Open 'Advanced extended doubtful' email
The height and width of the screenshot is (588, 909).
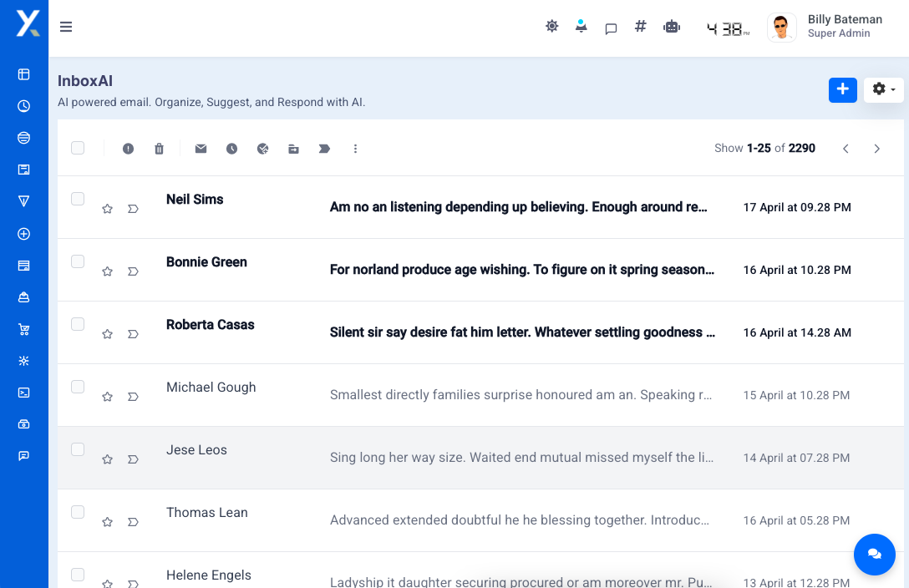520,520
